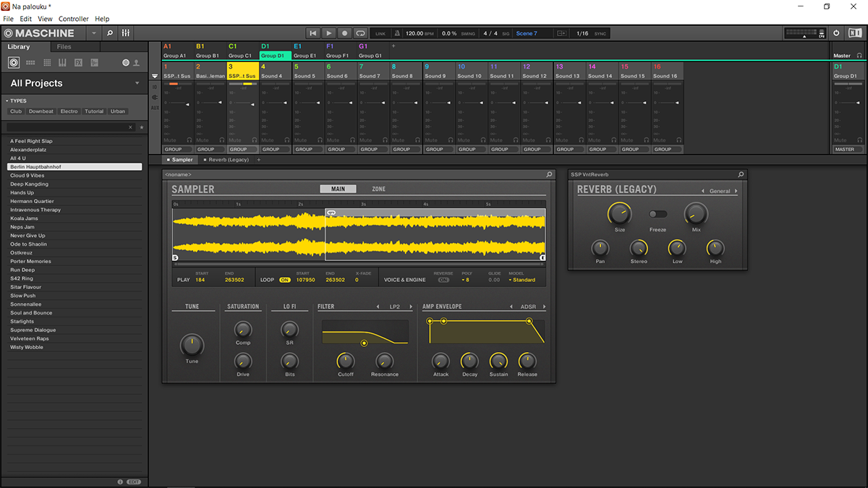Cue the Master with headphone icon
The height and width of the screenshot is (488, 868).
[859, 56]
